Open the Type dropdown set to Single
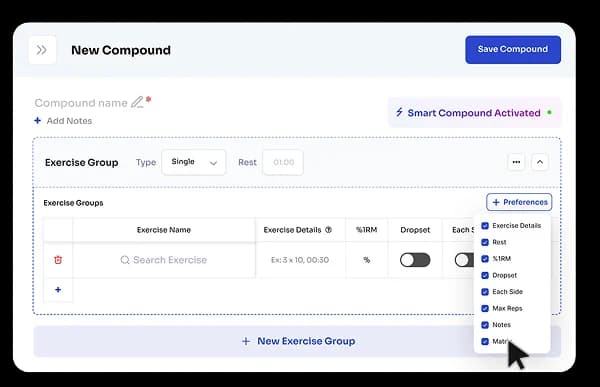Screen dimensions: 600x387 [x=194, y=162]
